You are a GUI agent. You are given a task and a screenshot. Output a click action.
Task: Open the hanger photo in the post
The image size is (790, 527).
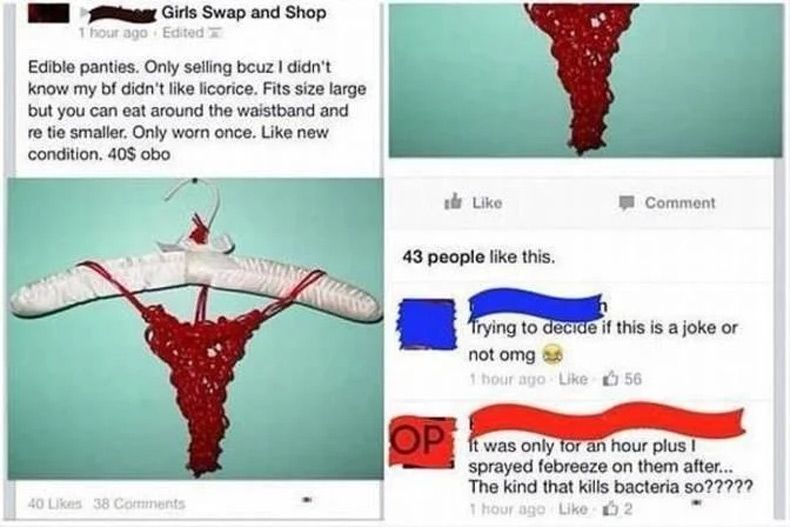point(195,328)
